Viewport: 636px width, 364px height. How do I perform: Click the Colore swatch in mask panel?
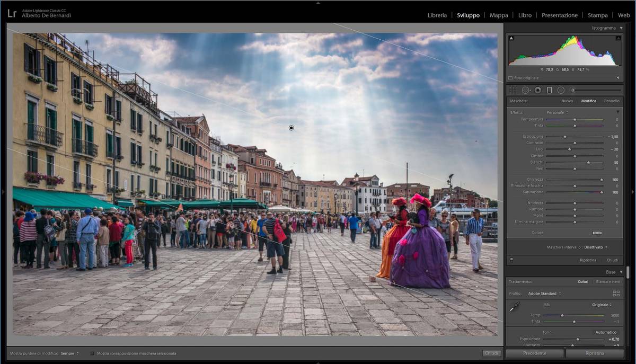click(x=597, y=233)
